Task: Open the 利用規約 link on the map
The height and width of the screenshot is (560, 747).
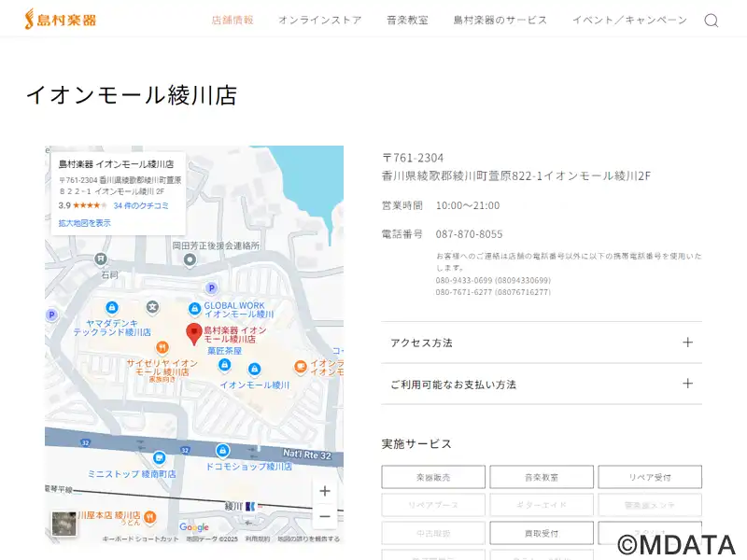Action: coord(258,539)
